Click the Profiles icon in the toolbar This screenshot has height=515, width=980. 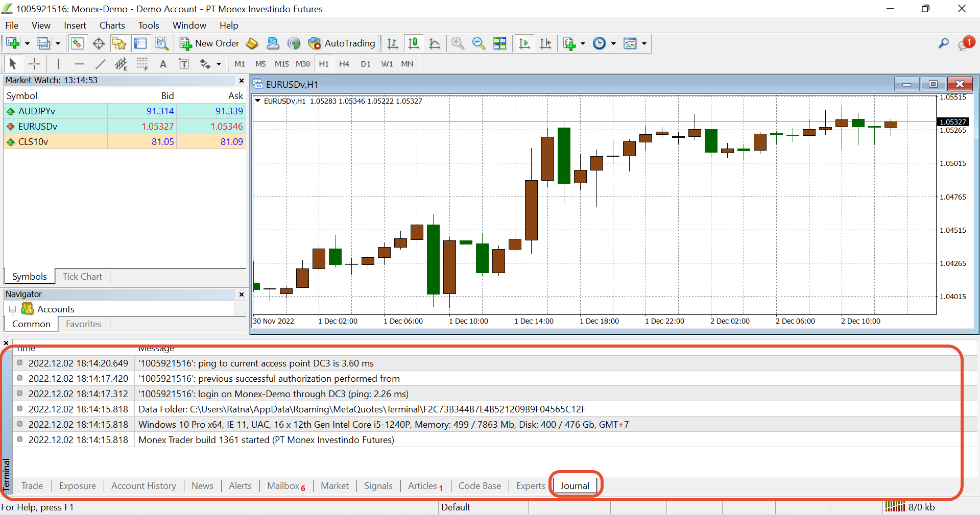(x=43, y=43)
